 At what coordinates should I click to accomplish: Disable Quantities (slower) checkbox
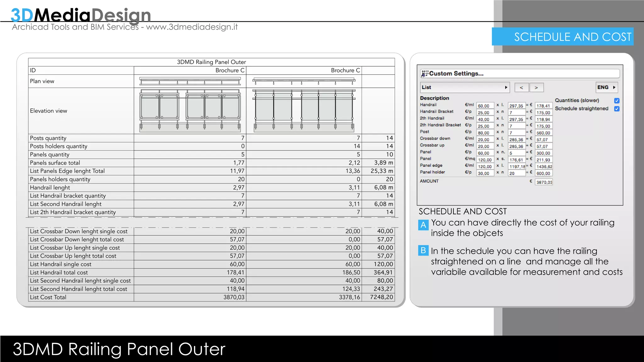617,101
